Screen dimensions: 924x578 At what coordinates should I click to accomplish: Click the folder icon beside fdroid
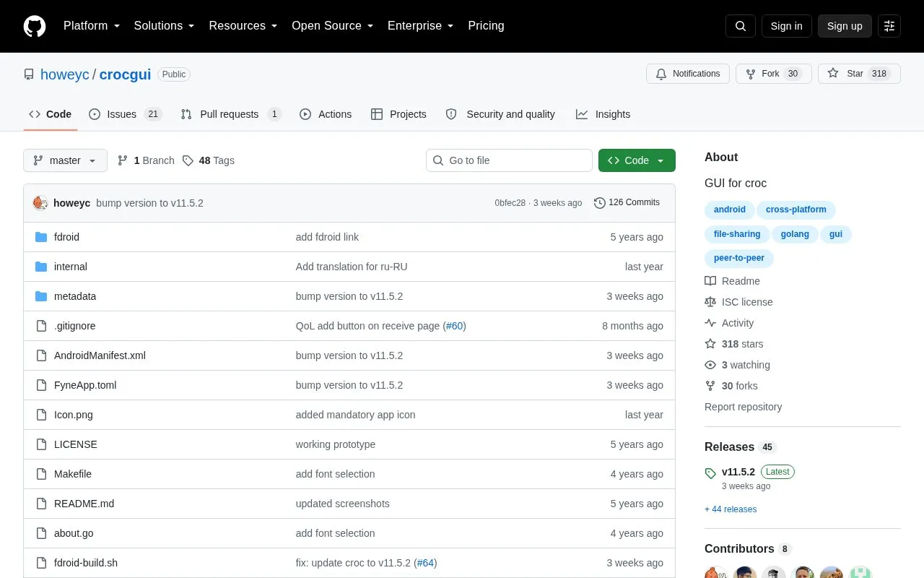click(41, 237)
